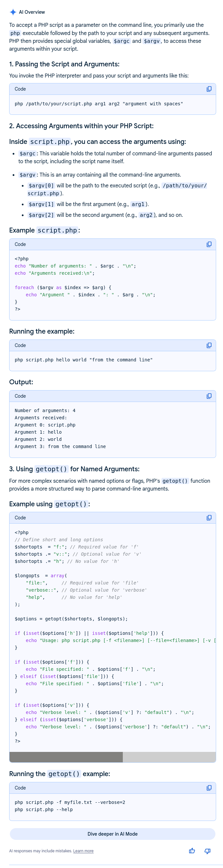Copy the php command-line invocation code
223x868 pixels.
[x=209, y=89]
